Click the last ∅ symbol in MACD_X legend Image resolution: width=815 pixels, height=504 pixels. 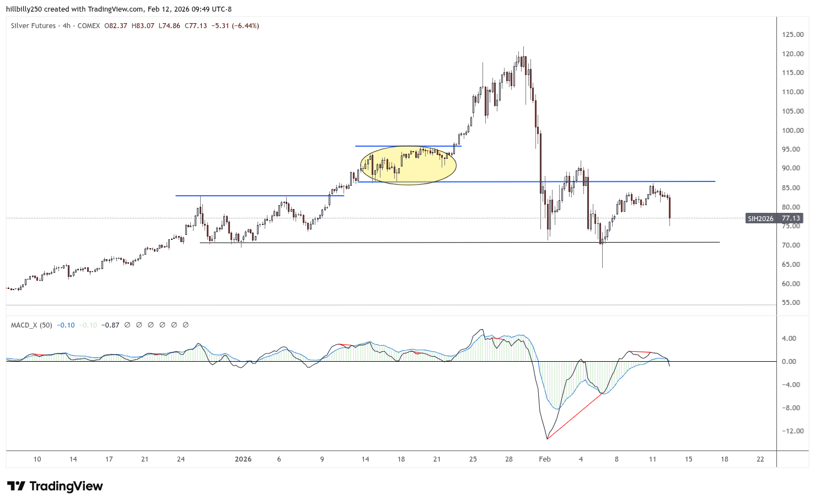click(186, 325)
